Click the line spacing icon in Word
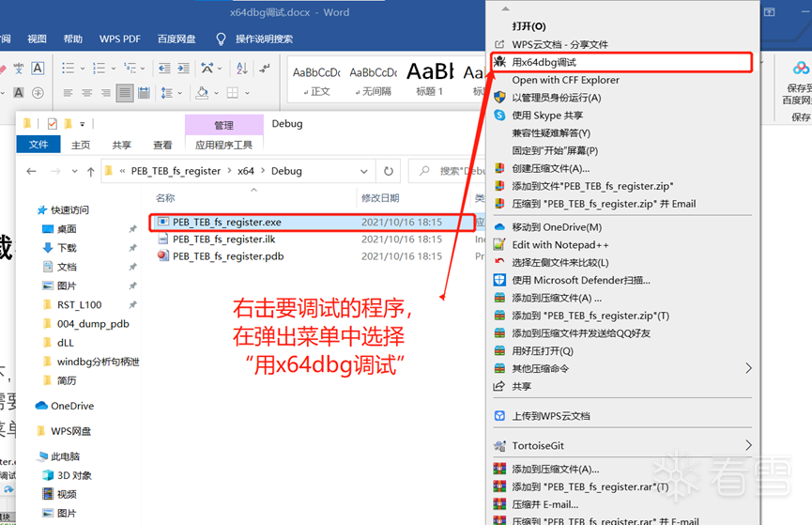This screenshot has width=812, height=525. [x=166, y=93]
